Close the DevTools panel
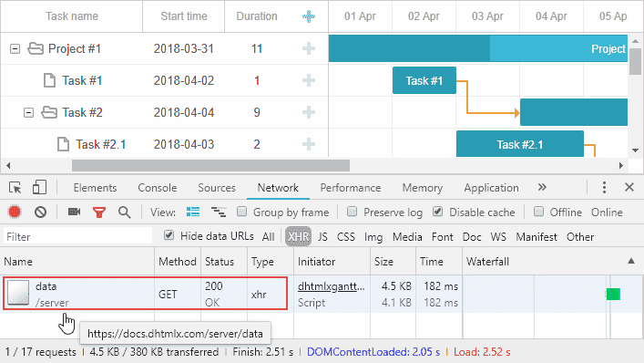Image resolution: width=644 pixels, height=363 pixels. [629, 188]
